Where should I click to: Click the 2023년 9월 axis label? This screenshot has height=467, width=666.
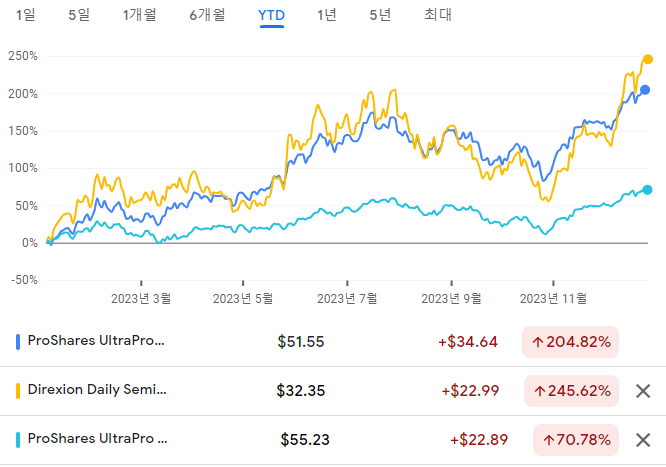tap(451, 298)
